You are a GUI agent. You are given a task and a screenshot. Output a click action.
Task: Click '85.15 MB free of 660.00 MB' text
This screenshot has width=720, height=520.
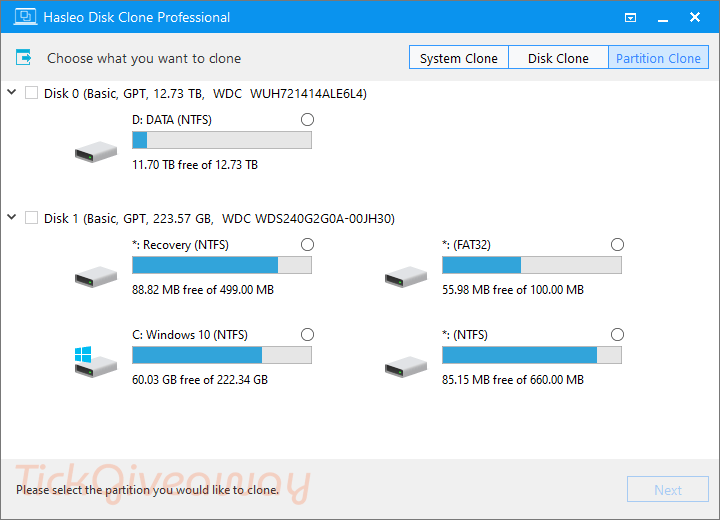[x=512, y=379]
